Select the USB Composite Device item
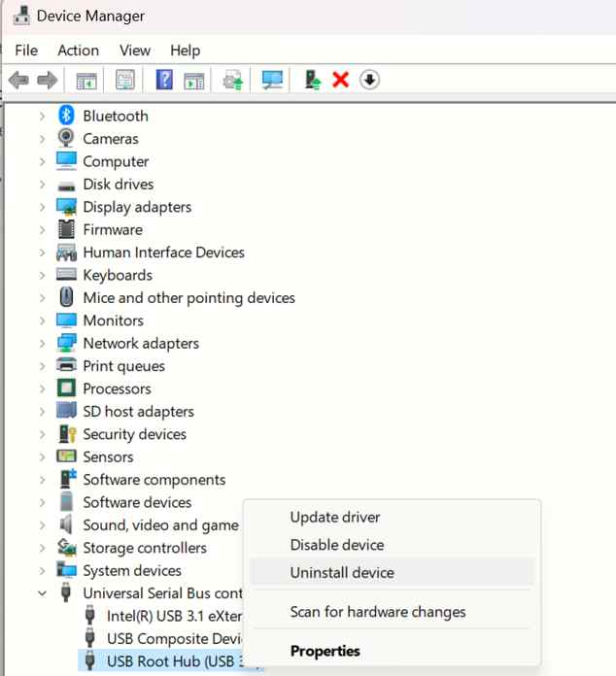Viewport: 616px width, 676px height. pos(174,638)
